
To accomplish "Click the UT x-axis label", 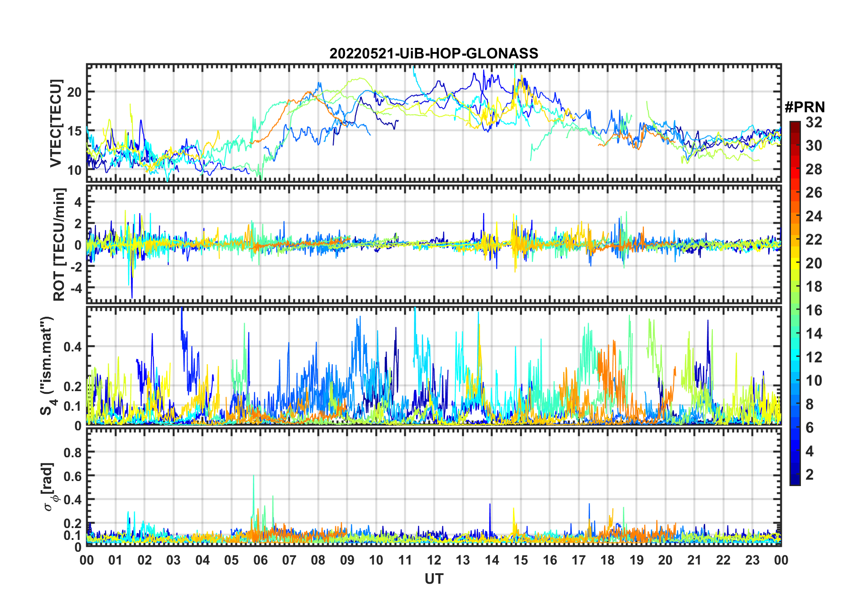I will [x=434, y=579].
